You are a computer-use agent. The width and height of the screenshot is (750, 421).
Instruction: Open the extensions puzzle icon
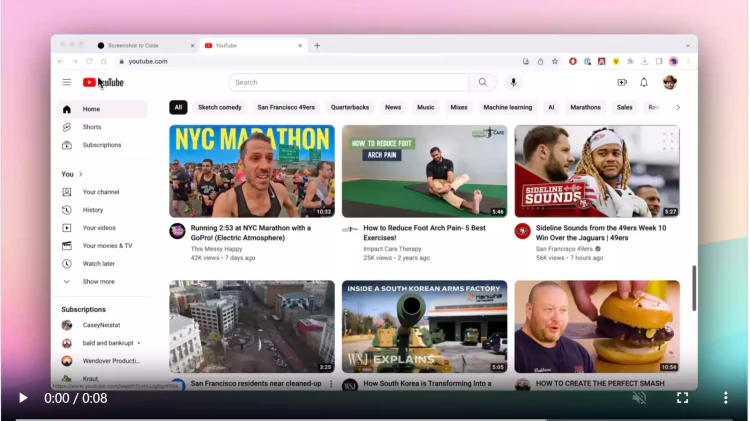point(630,61)
